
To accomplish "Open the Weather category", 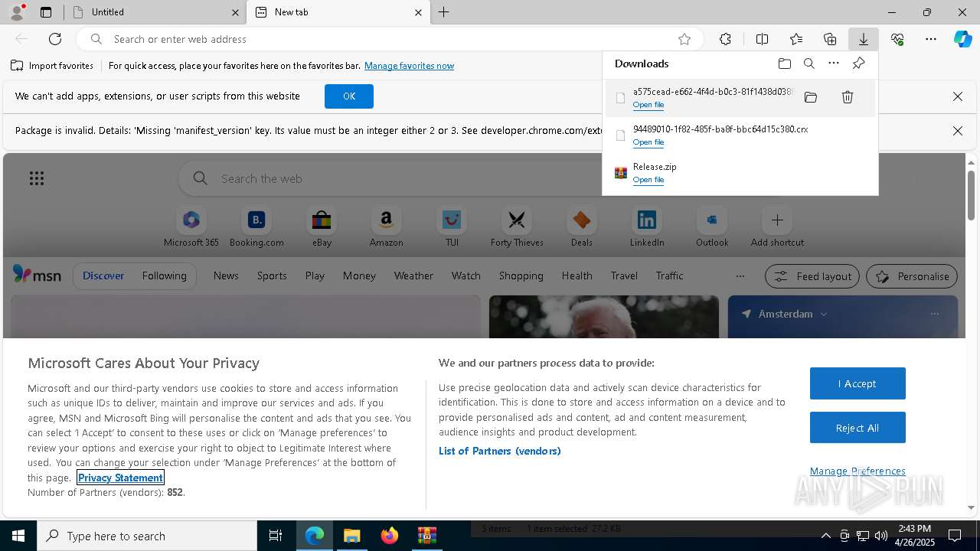I will pyautogui.click(x=413, y=275).
